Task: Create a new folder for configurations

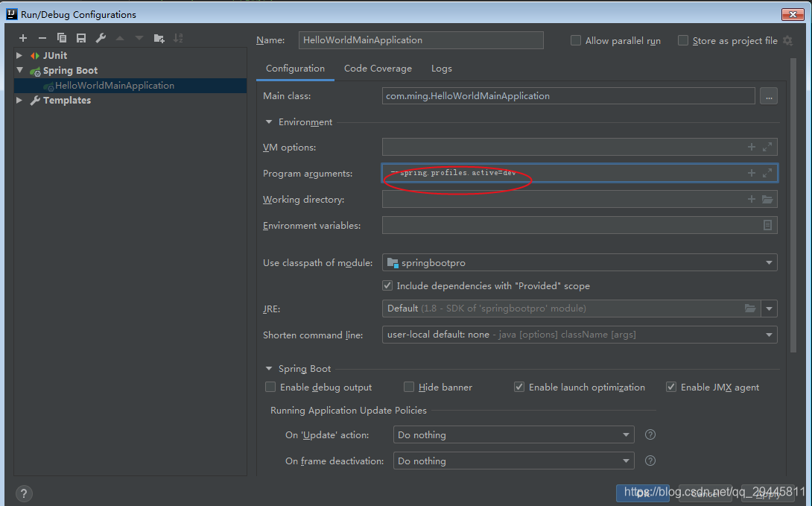Action: tap(159, 38)
